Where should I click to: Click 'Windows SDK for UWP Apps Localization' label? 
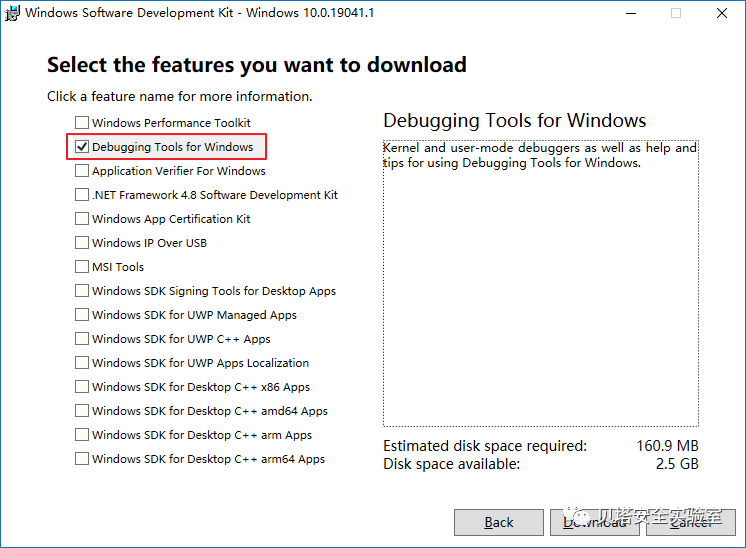point(201,363)
